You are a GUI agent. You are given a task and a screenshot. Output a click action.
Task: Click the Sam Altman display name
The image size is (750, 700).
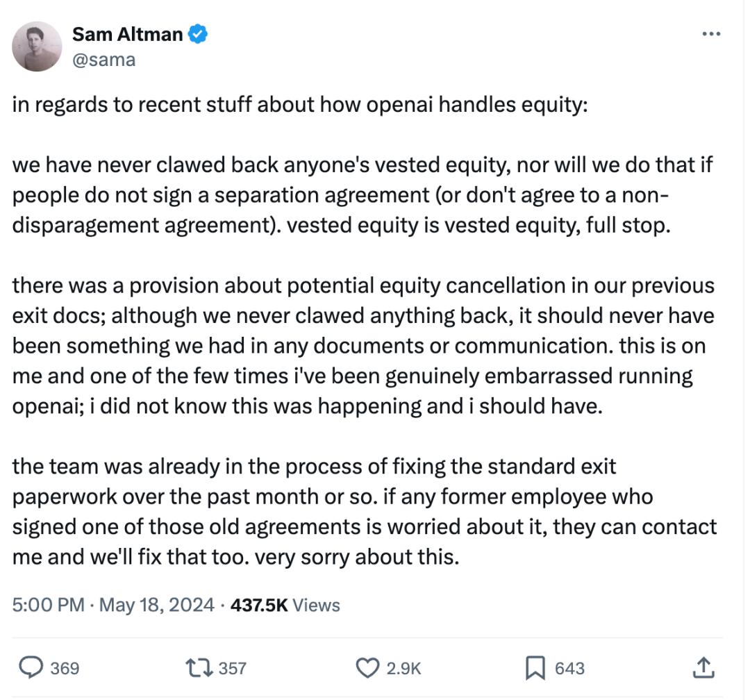click(126, 33)
